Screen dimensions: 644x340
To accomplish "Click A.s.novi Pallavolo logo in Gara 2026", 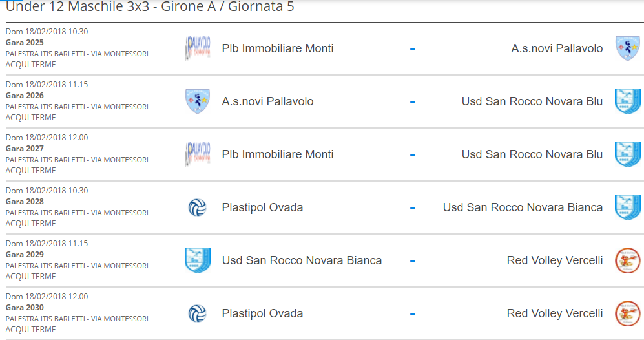I will click(x=198, y=101).
